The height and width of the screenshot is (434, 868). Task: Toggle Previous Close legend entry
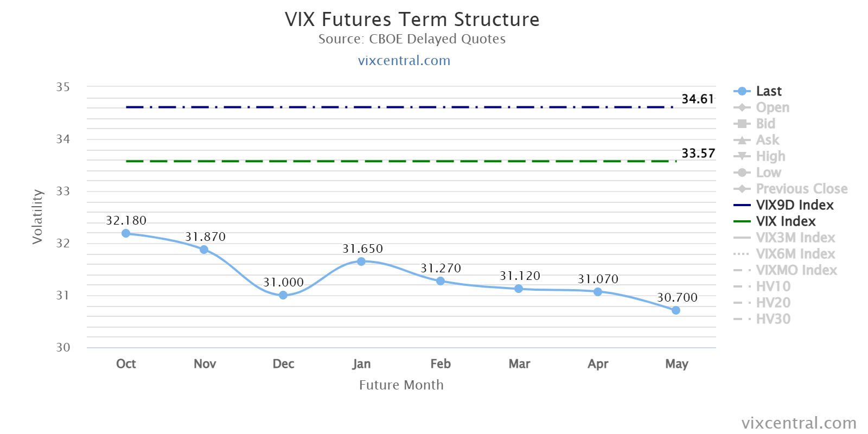click(x=790, y=189)
